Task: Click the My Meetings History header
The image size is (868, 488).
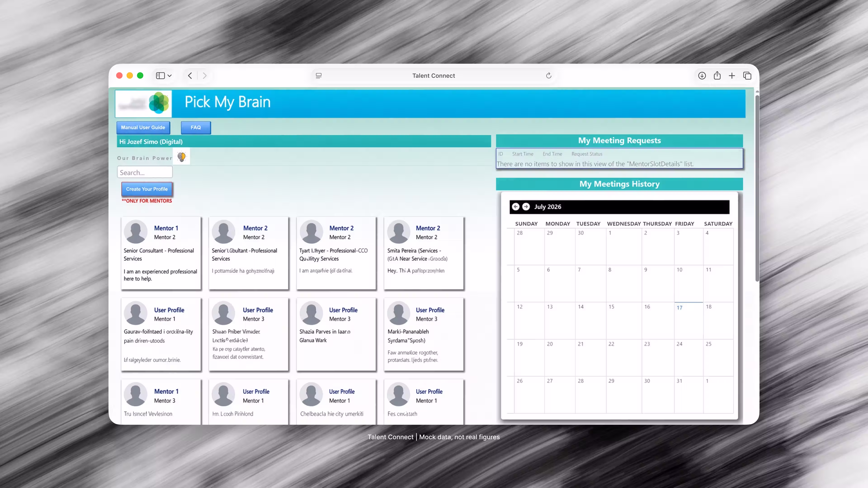Action: (x=619, y=184)
